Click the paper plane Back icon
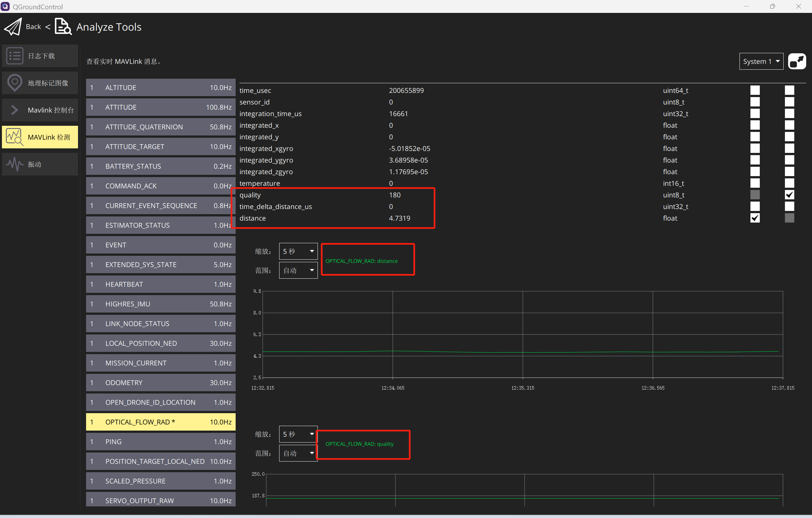812x518 pixels. [13, 27]
